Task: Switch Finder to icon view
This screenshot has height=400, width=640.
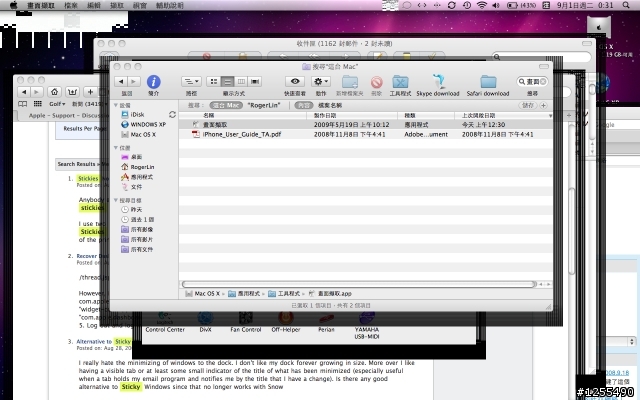Action: tap(213, 82)
